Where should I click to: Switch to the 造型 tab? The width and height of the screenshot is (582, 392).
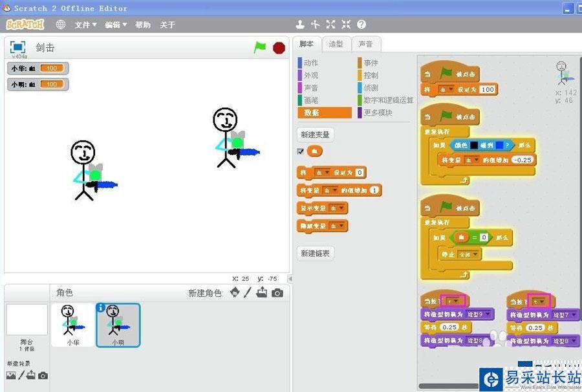(x=336, y=44)
